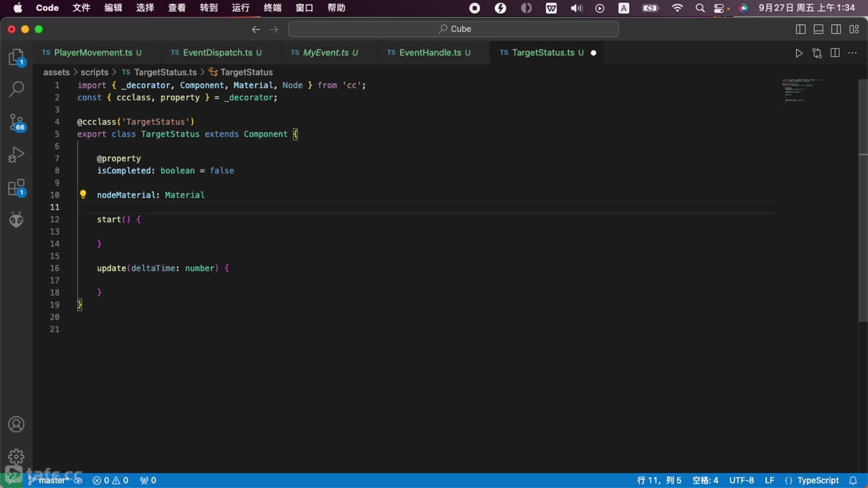This screenshot has width=868, height=488.
Task: Click the minimap code overview
Action: 802,92
